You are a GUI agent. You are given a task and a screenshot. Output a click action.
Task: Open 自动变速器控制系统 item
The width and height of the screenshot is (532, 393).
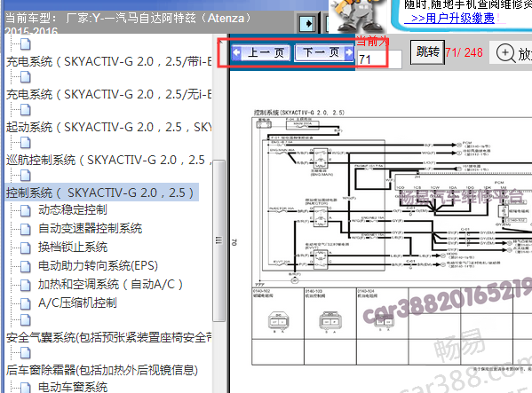click(x=90, y=228)
